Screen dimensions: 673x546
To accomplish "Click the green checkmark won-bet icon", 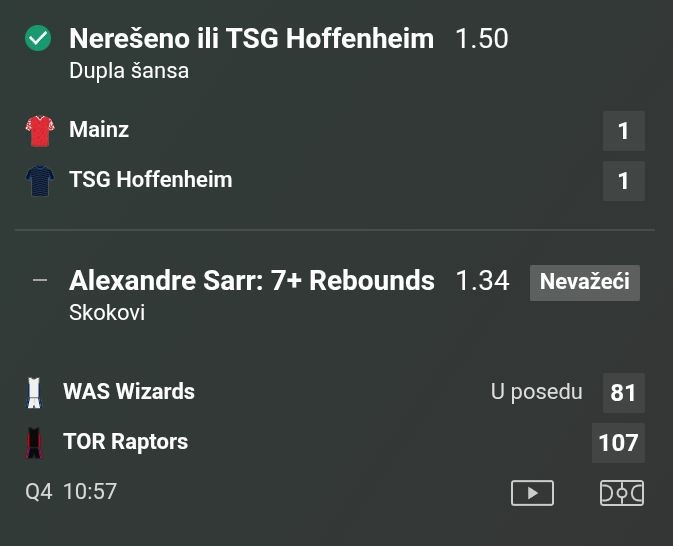I will 38,39.
